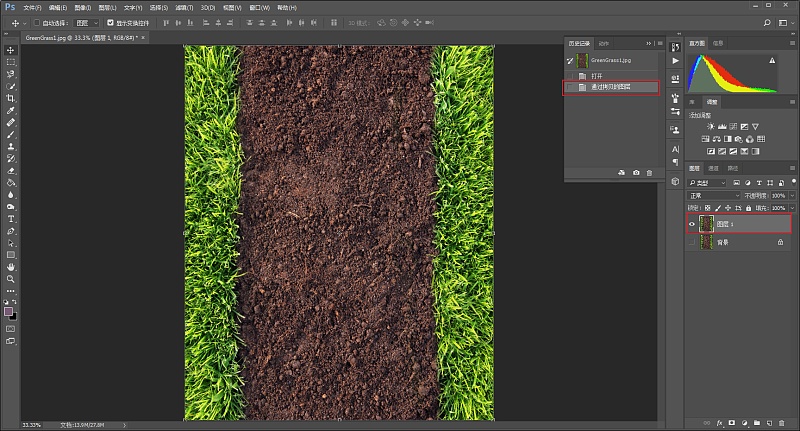
Task: Open the blend mode 正常 dropdown
Action: 714,195
